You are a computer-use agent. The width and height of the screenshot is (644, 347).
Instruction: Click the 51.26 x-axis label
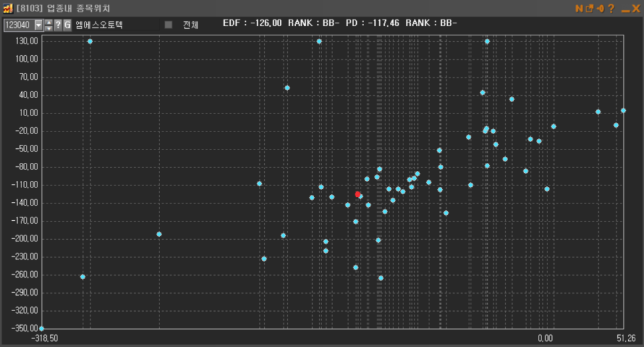point(626,338)
